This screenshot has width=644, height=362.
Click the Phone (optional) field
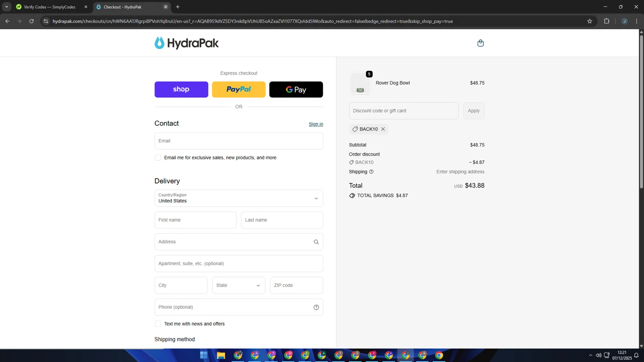[239, 307]
